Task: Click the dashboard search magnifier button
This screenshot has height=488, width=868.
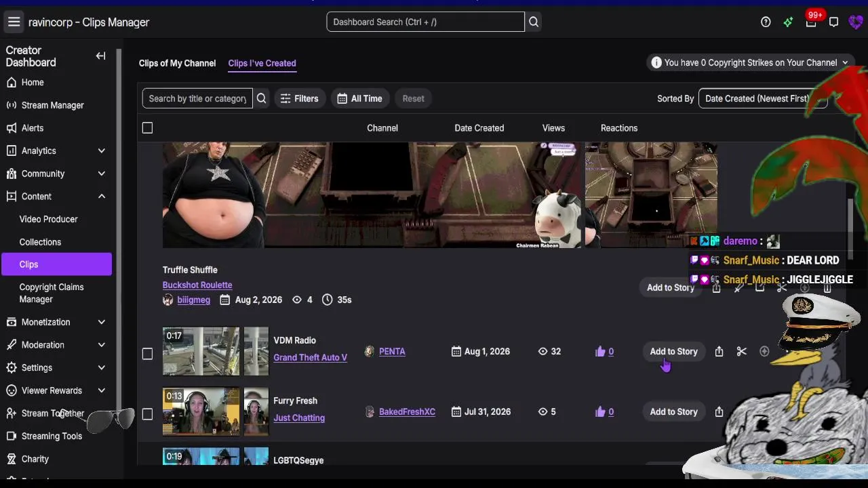Action: [534, 22]
